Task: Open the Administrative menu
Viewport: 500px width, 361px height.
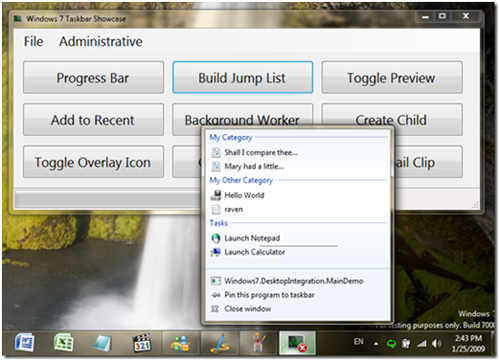Action: pyautogui.click(x=101, y=42)
